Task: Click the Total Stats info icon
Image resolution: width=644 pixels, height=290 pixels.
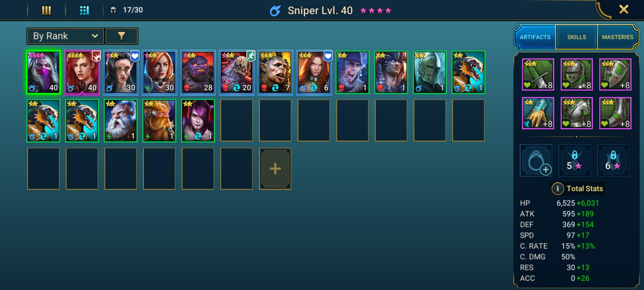Action: 557,189
